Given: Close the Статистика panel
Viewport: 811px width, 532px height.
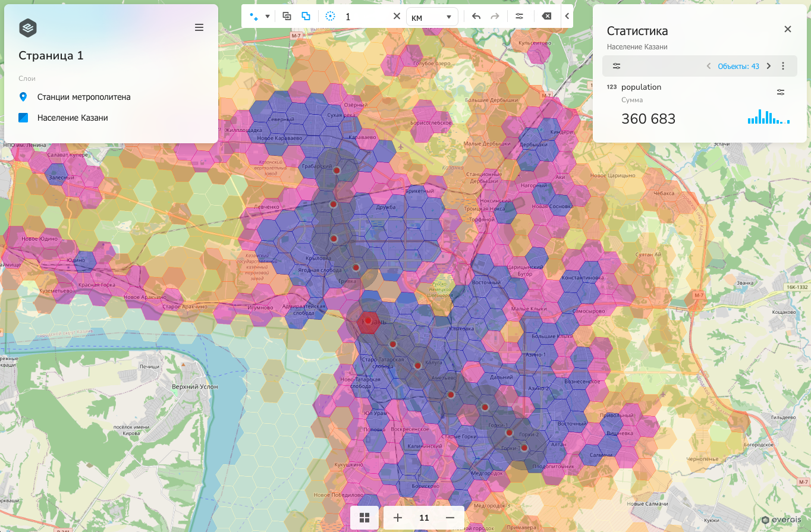Looking at the screenshot, I should [x=788, y=29].
